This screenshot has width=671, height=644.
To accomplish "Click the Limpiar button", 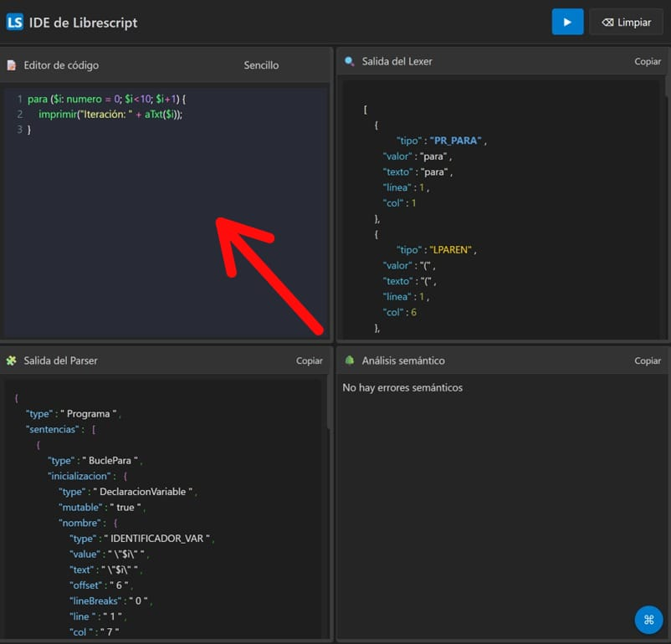I will pos(626,23).
